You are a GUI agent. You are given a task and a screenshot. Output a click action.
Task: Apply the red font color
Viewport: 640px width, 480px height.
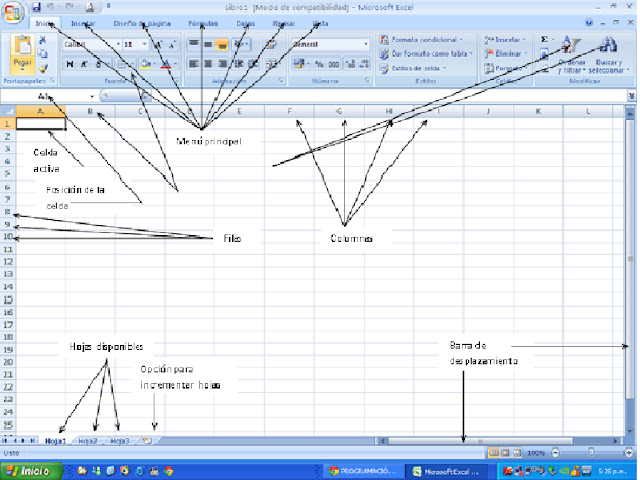165,64
